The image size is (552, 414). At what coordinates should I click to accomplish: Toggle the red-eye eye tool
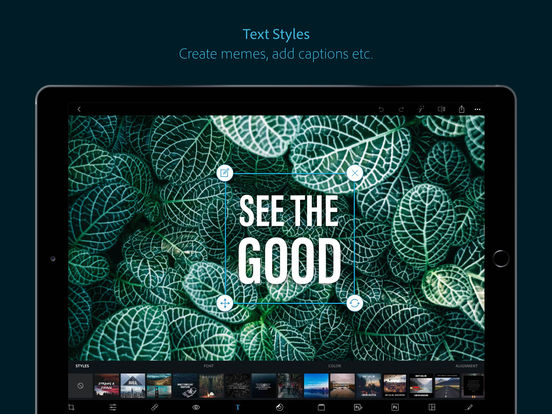[x=196, y=407]
